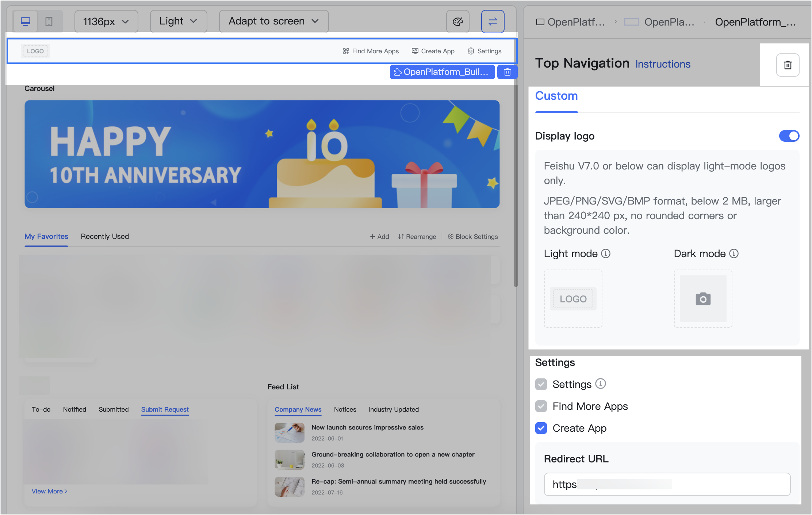Screen dimensions: 812x515
Task: Select the To-do tab
Action: 41,409
